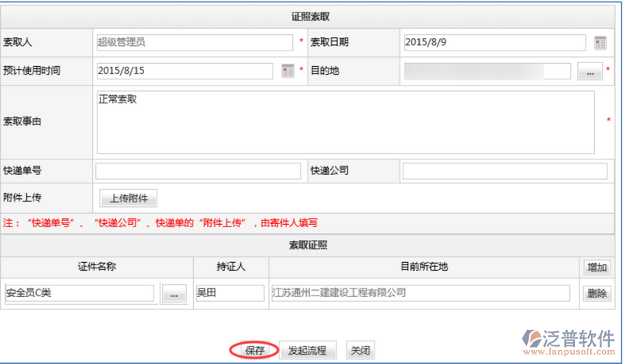This screenshot has width=623, height=364.
Task: Click the 目的地 text field
Action: tap(487, 72)
